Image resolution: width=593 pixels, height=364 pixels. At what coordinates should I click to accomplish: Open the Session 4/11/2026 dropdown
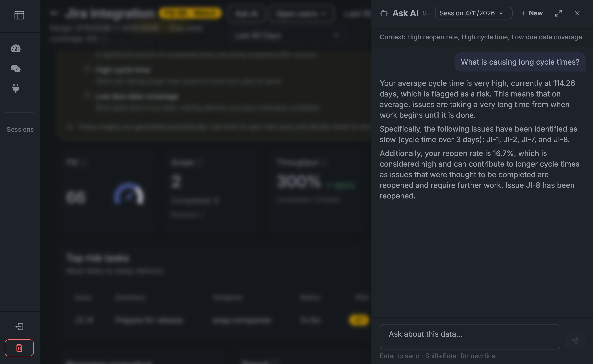[x=473, y=13]
